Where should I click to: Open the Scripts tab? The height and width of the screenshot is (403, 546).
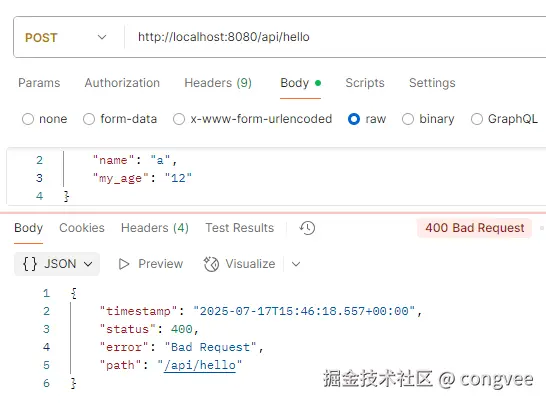point(365,83)
